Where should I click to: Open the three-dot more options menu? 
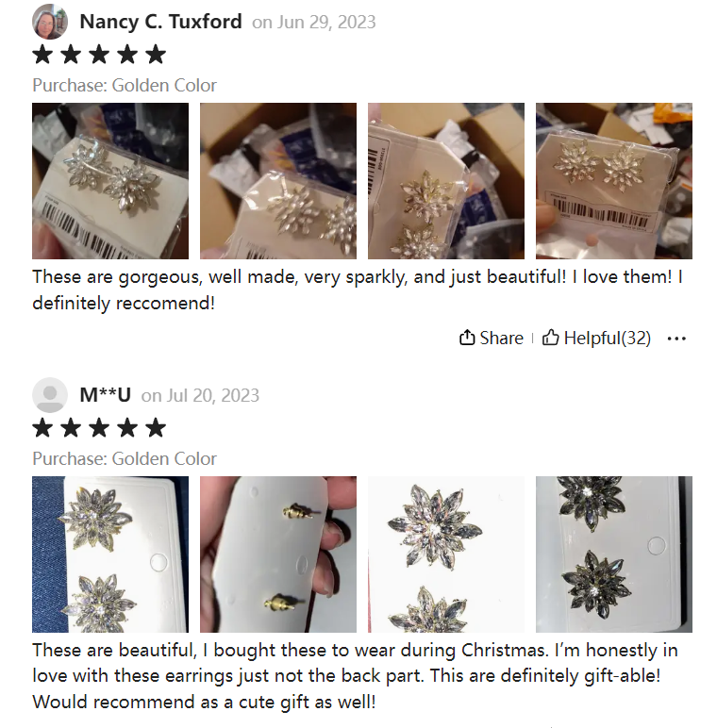[x=676, y=339]
